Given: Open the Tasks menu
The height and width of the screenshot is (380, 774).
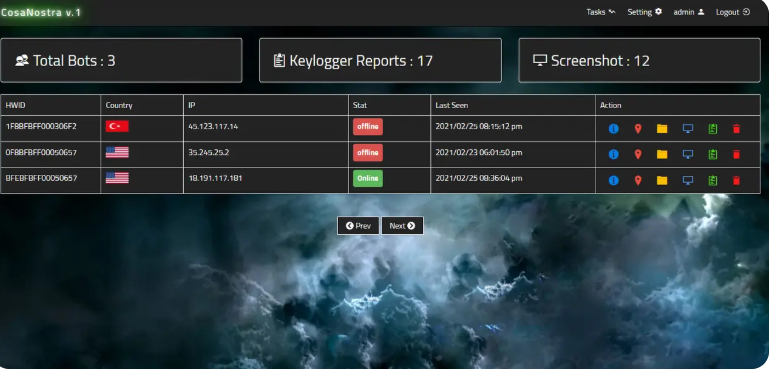Looking at the screenshot, I should click(x=601, y=12).
